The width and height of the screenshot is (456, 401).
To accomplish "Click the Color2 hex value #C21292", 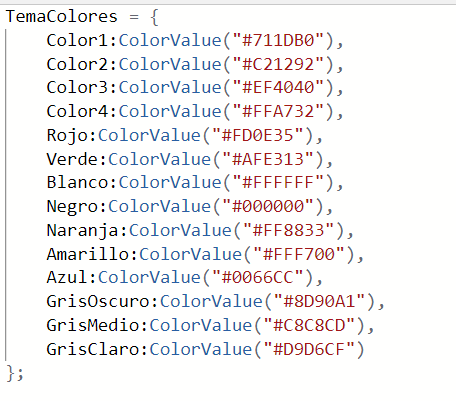I will pos(278,64).
